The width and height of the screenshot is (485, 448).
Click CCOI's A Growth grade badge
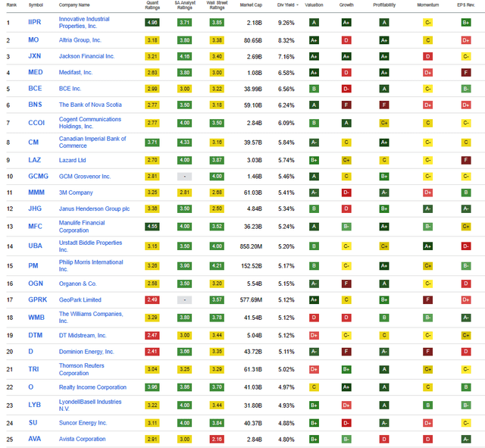coord(346,123)
